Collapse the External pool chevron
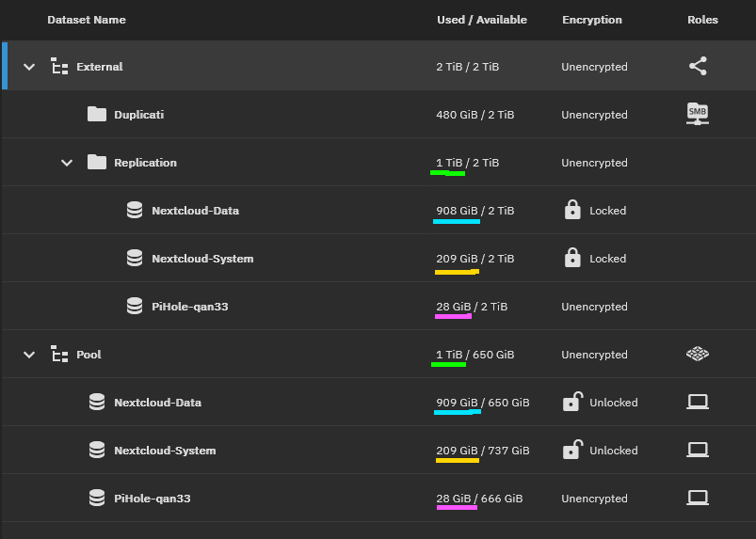Screen dimensions: 756x539 (x=29, y=67)
